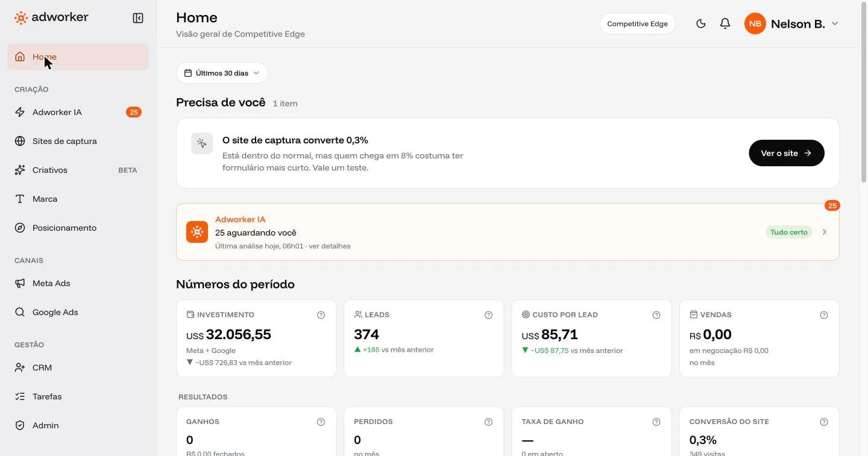The image size is (868, 456).
Task: Click the Meta Ads megaphone icon
Action: 20,283
